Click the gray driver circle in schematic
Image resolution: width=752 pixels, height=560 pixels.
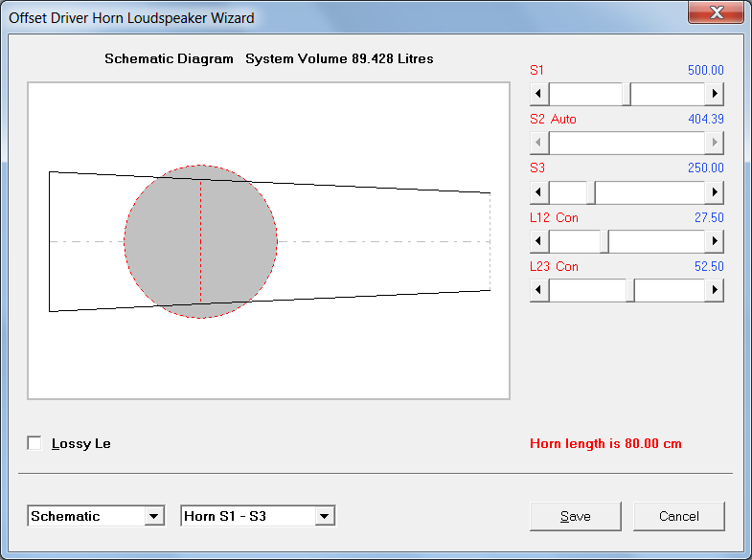pyautogui.click(x=200, y=241)
